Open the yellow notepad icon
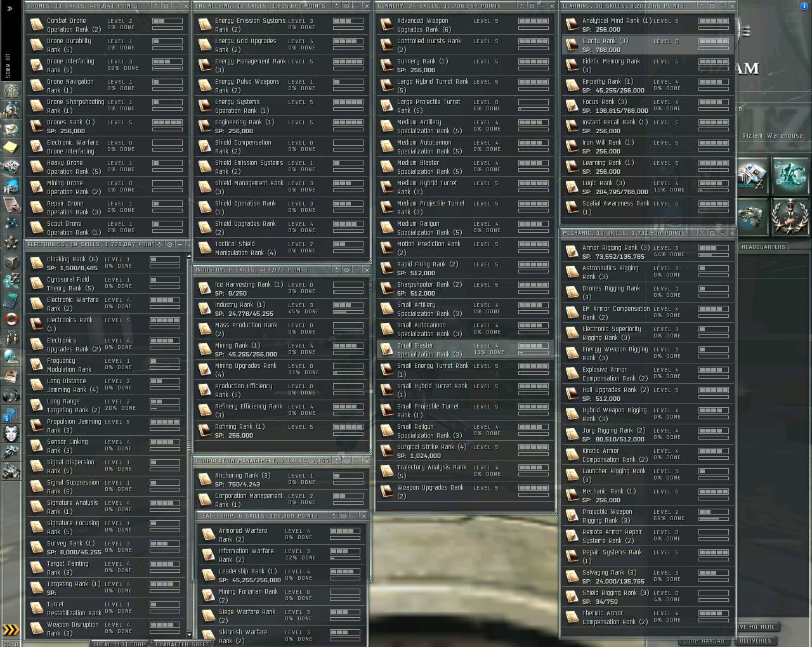The width and height of the screenshot is (812, 647). click(11, 148)
